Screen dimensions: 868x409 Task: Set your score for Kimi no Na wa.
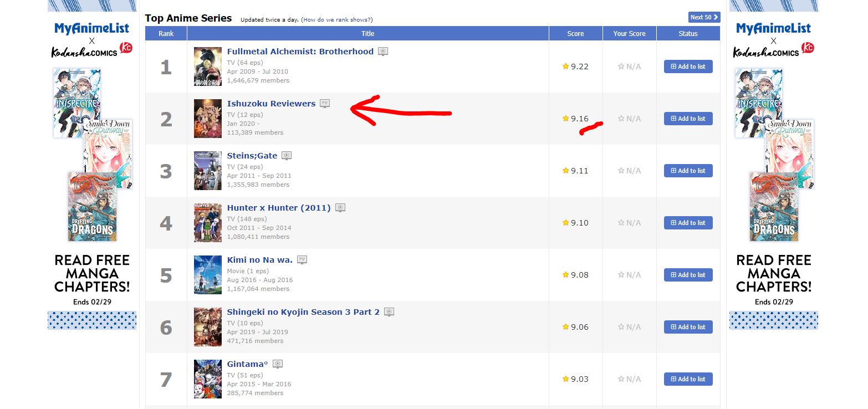[629, 275]
